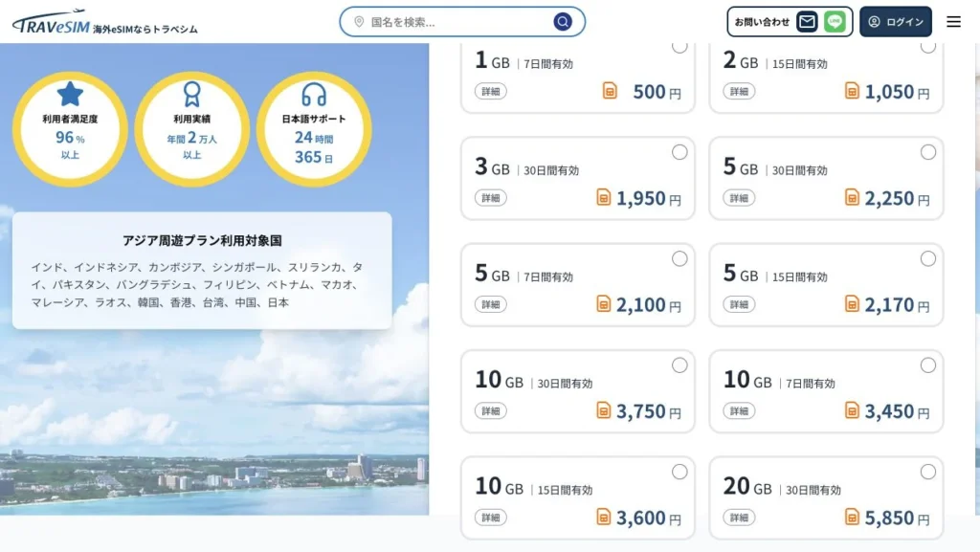
Task: Click the SIM icon beside 3,750円
Action: [603, 410]
